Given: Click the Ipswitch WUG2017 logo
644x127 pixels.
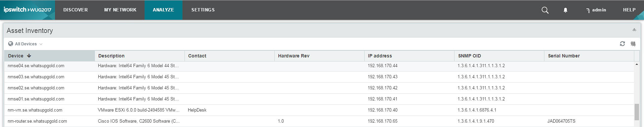Looking at the screenshot, I should 28,10.
